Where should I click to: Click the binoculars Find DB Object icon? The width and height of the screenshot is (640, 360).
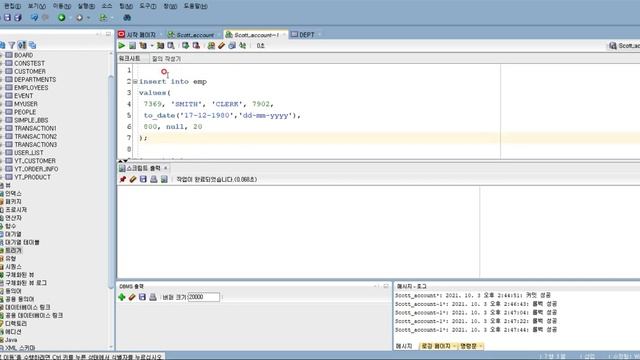coord(127,18)
